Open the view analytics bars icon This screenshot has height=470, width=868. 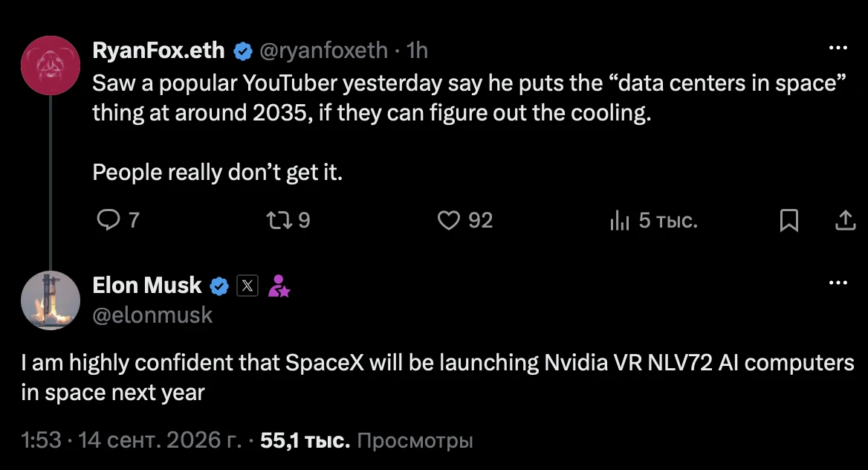pos(620,220)
